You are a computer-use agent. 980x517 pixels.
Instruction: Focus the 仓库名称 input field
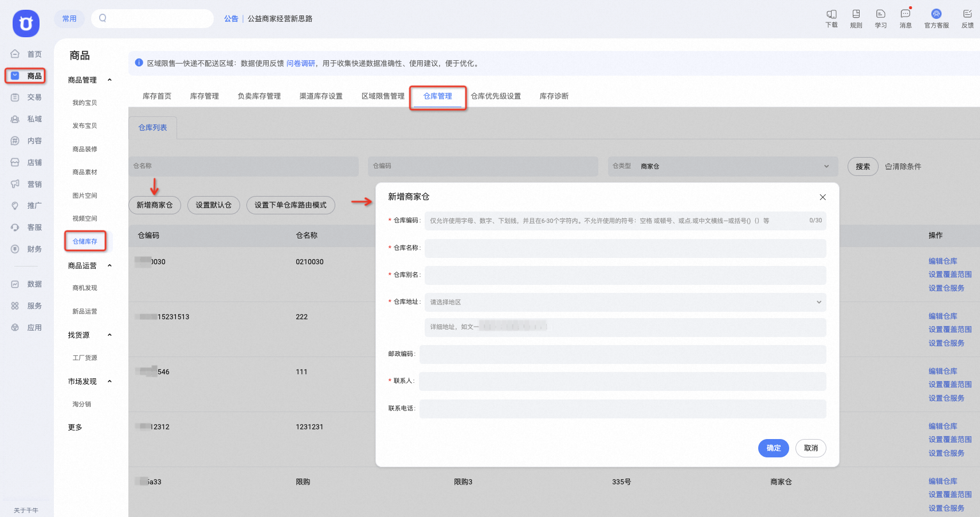point(625,248)
